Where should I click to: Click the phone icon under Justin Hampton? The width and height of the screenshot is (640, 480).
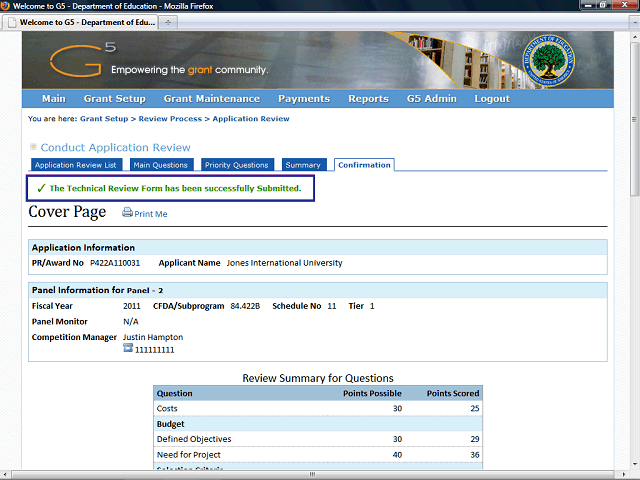click(127, 349)
